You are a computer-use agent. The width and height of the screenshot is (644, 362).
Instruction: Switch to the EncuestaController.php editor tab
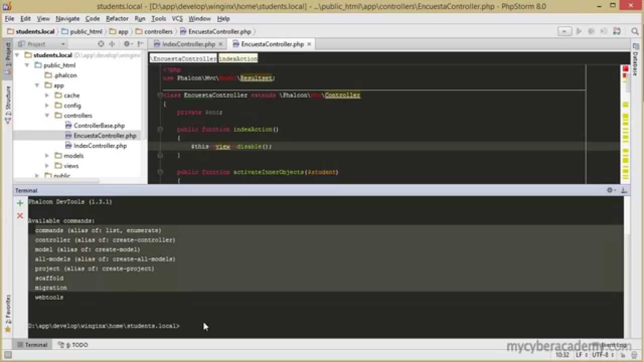coord(272,44)
